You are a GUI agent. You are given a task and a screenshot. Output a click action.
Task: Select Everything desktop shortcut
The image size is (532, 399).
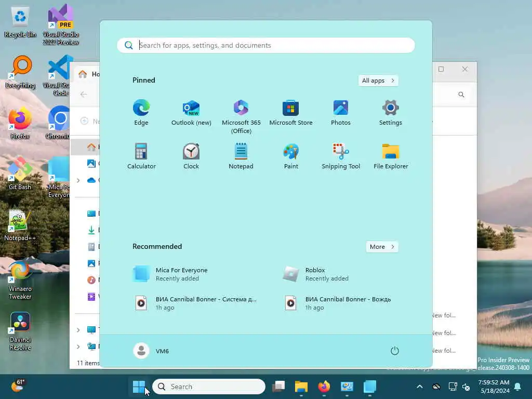click(20, 72)
